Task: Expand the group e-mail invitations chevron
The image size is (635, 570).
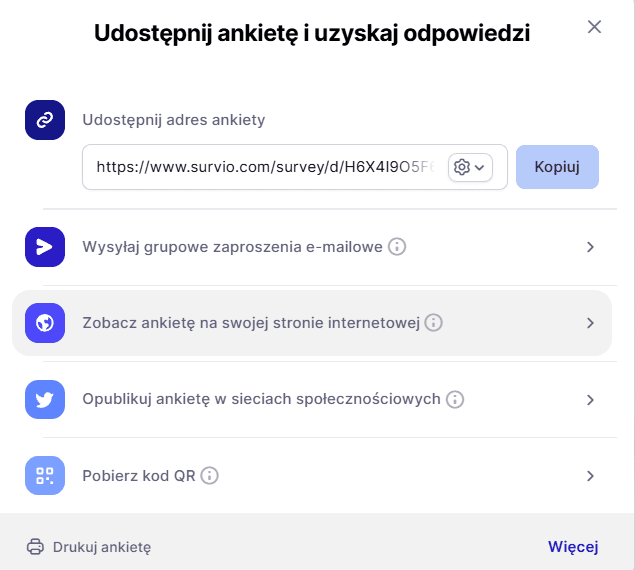Action: click(x=590, y=247)
